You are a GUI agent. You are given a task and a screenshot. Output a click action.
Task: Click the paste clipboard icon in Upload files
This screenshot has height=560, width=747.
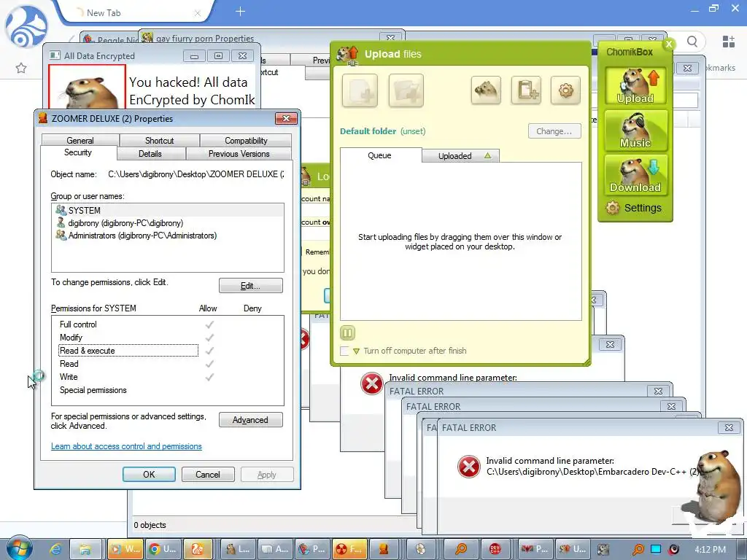tap(526, 90)
